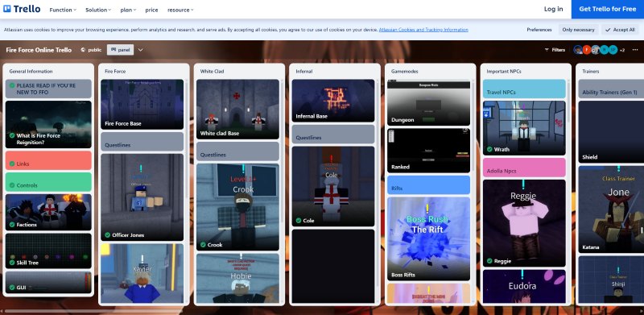The height and width of the screenshot is (315, 644).
Task: Open the Factions card
Action: pyautogui.click(x=48, y=212)
